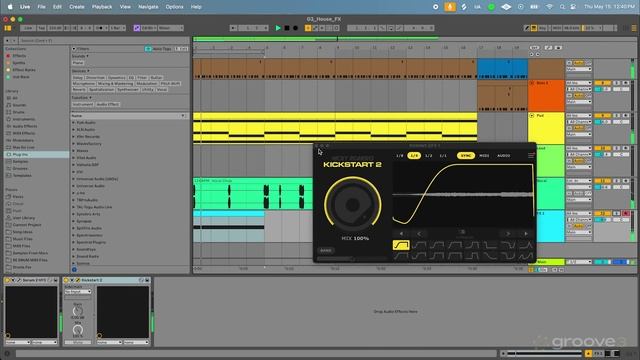Click the Distortion filter tag
Viewport: 640px width, 360px height.
pos(95,78)
